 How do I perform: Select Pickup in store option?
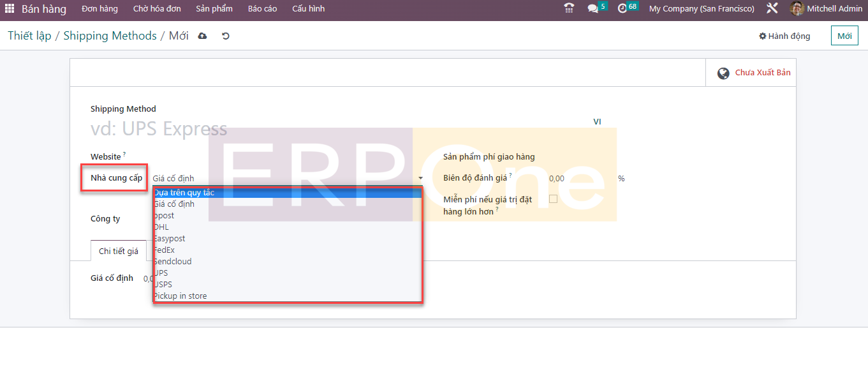(180, 296)
